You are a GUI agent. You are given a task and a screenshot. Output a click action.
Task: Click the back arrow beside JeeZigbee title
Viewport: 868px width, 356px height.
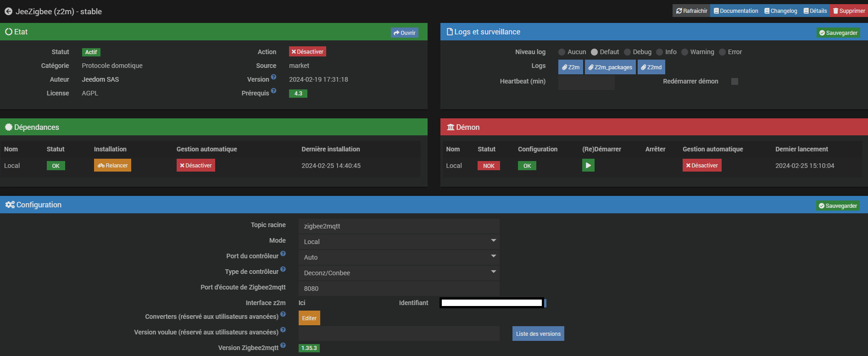point(8,11)
